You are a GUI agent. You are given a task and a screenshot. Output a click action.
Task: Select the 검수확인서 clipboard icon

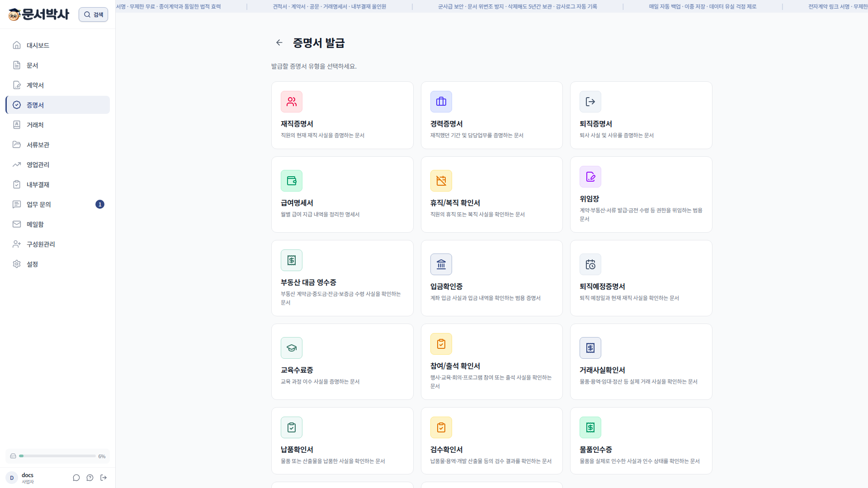tap(441, 427)
